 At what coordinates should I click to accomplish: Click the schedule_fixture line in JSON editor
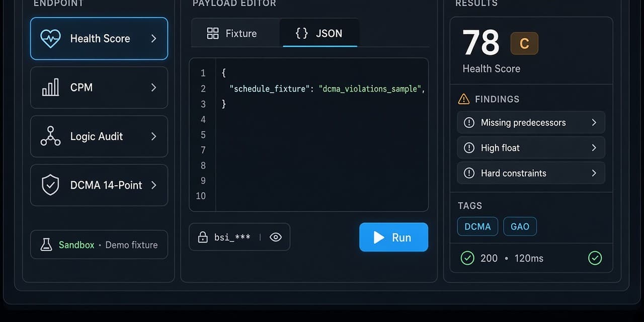[327, 89]
